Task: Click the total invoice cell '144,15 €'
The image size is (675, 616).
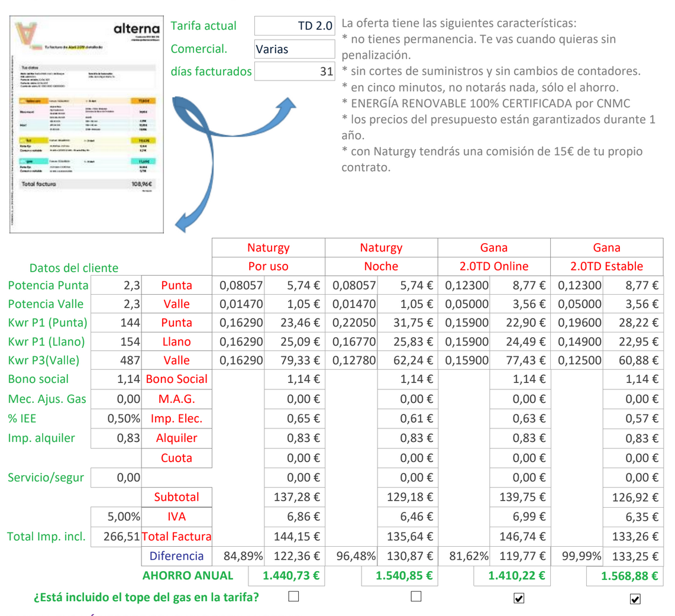Action: [x=295, y=536]
